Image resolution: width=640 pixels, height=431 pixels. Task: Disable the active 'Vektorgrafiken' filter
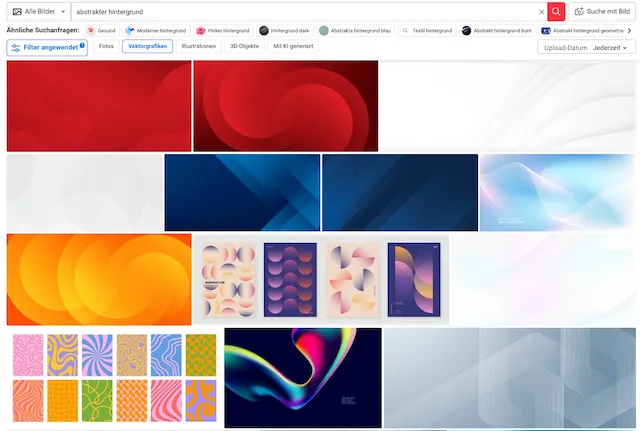(x=147, y=47)
